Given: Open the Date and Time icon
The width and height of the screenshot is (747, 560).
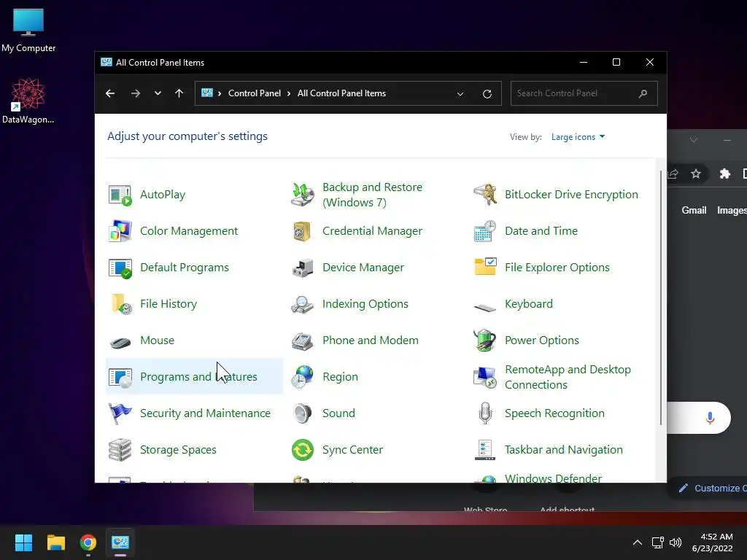Looking at the screenshot, I should (x=485, y=231).
